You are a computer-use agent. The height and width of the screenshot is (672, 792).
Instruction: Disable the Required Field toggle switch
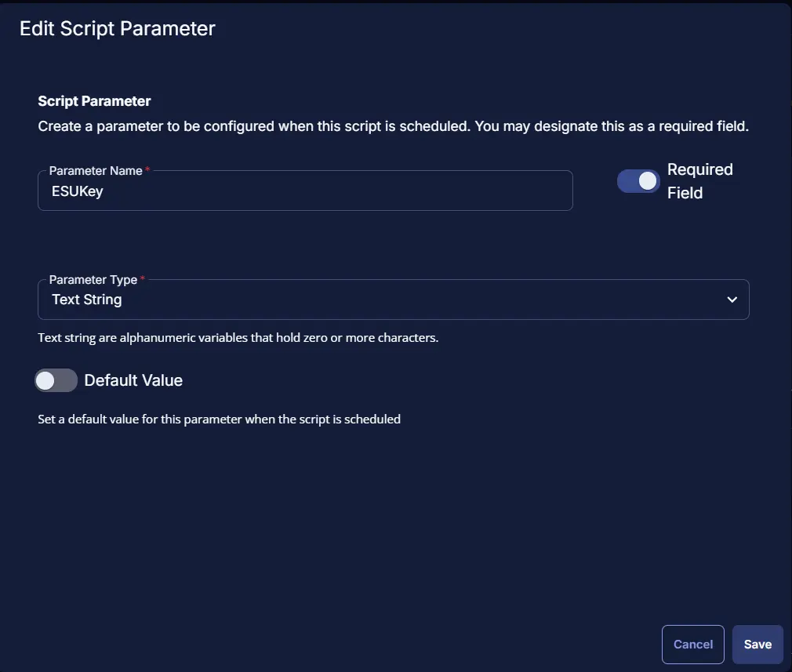[x=638, y=181]
